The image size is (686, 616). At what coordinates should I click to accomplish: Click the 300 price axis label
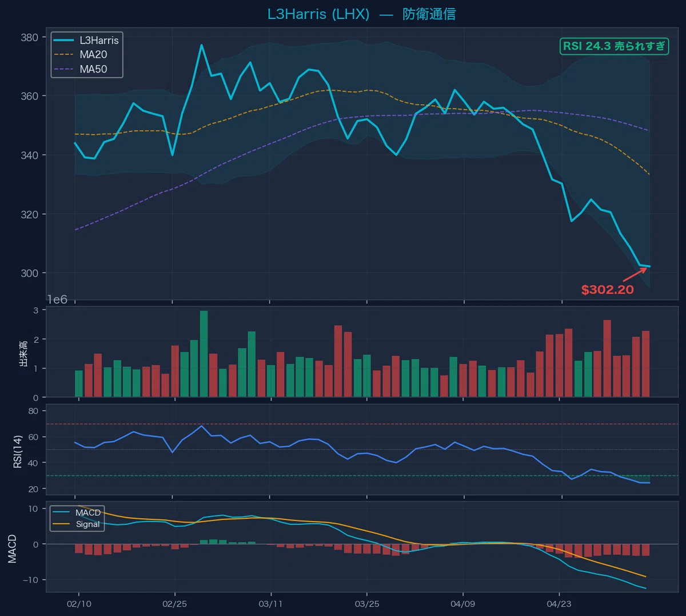(x=29, y=273)
